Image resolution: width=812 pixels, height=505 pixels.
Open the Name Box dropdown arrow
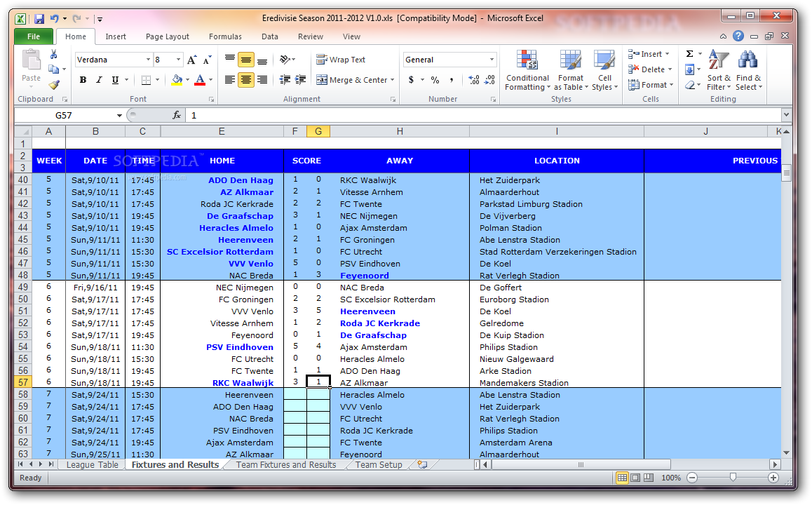(119, 115)
